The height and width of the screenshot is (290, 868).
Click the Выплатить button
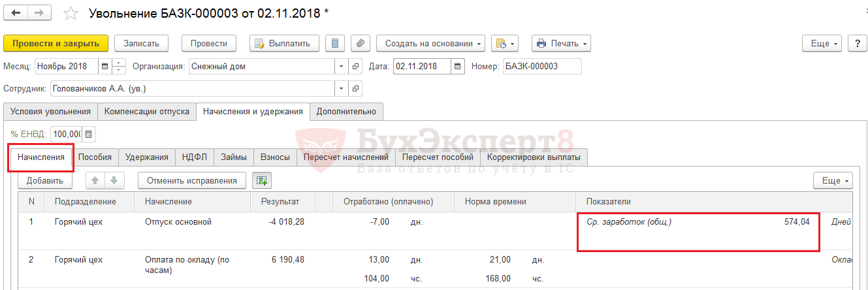(x=284, y=44)
